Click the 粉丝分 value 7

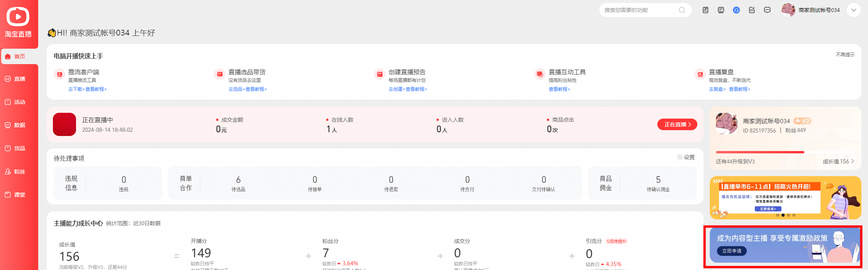pos(326,253)
